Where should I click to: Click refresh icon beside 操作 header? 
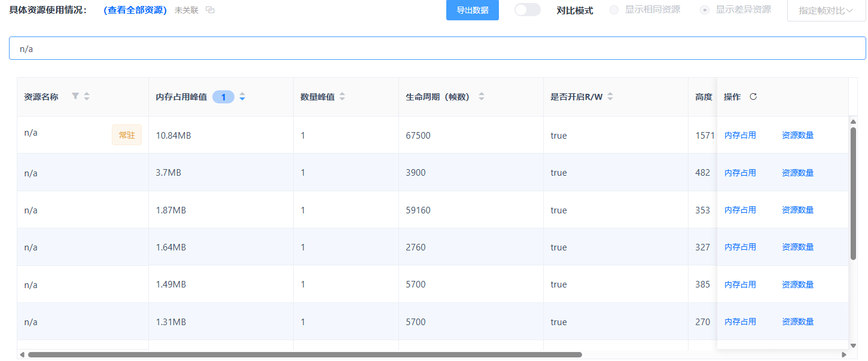(x=753, y=96)
